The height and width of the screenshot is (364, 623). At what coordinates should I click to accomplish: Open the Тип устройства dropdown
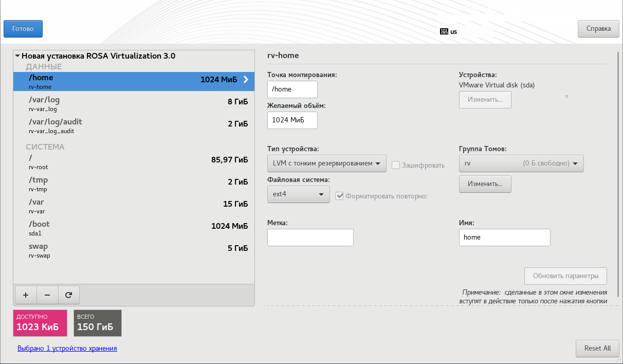[x=326, y=163]
